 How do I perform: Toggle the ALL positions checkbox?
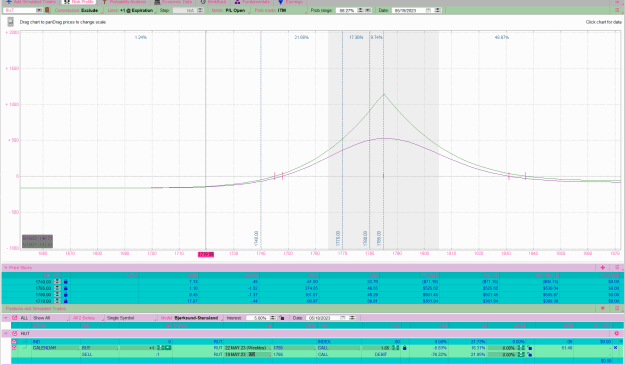pyautogui.click(x=14, y=318)
